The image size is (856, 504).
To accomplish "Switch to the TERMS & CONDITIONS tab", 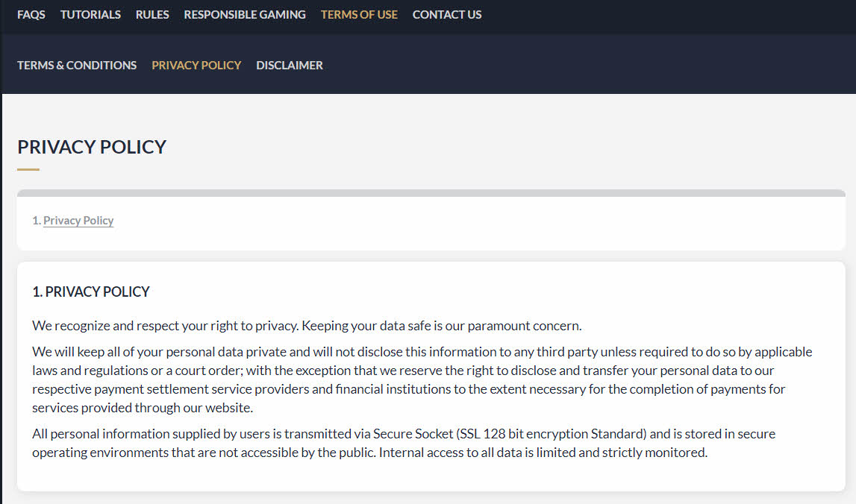I will click(x=77, y=65).
